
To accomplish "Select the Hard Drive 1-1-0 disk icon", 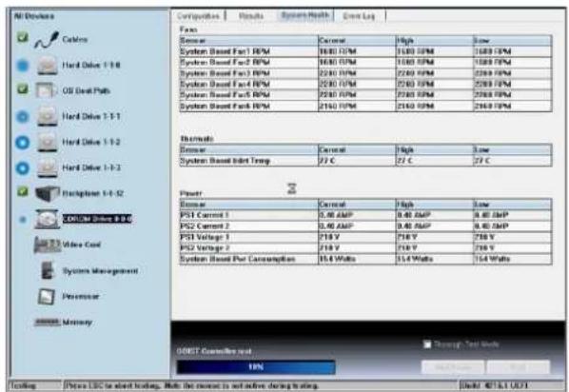I will pos(48,66).
